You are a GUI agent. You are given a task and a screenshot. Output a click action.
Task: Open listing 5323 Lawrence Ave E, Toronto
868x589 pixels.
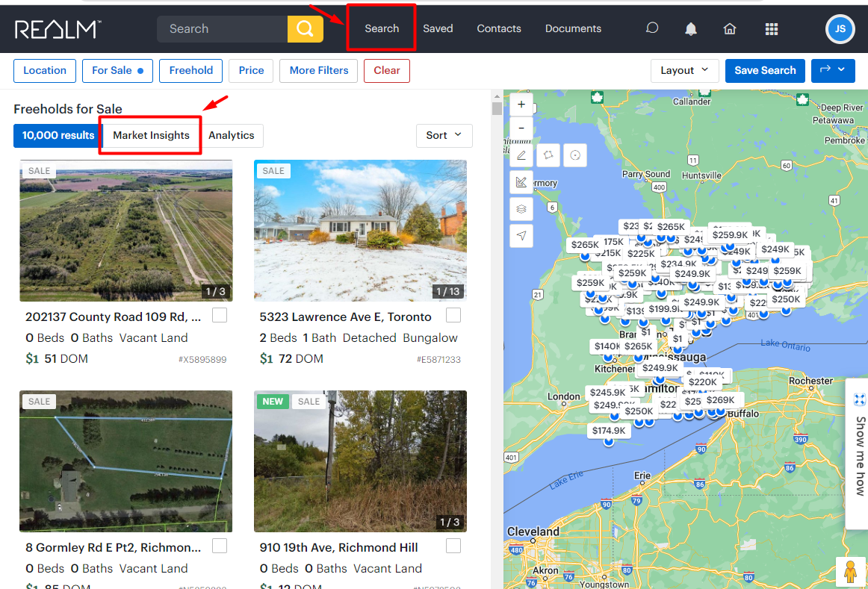pyautogui.click(x=345, y=317)
